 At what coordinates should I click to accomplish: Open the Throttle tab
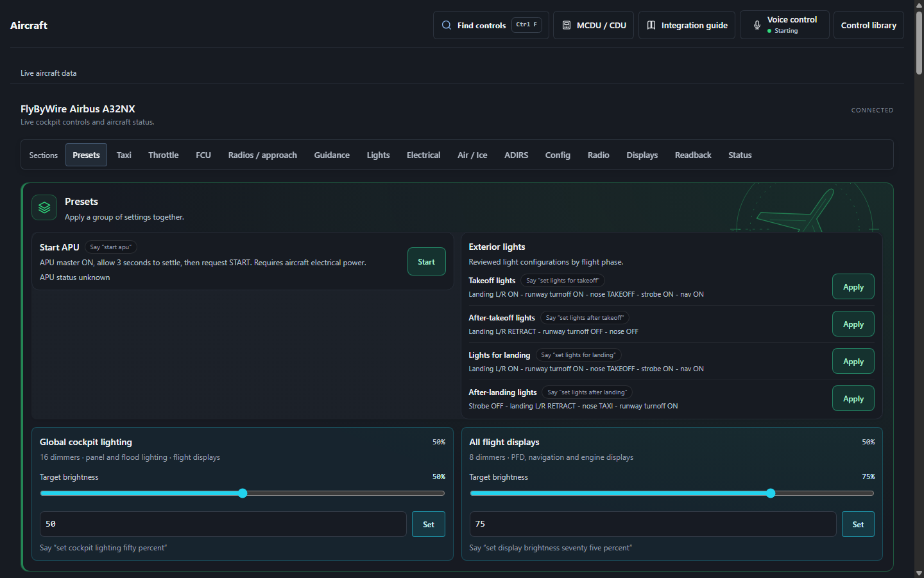pyautogui.click(x=164, y=155)
